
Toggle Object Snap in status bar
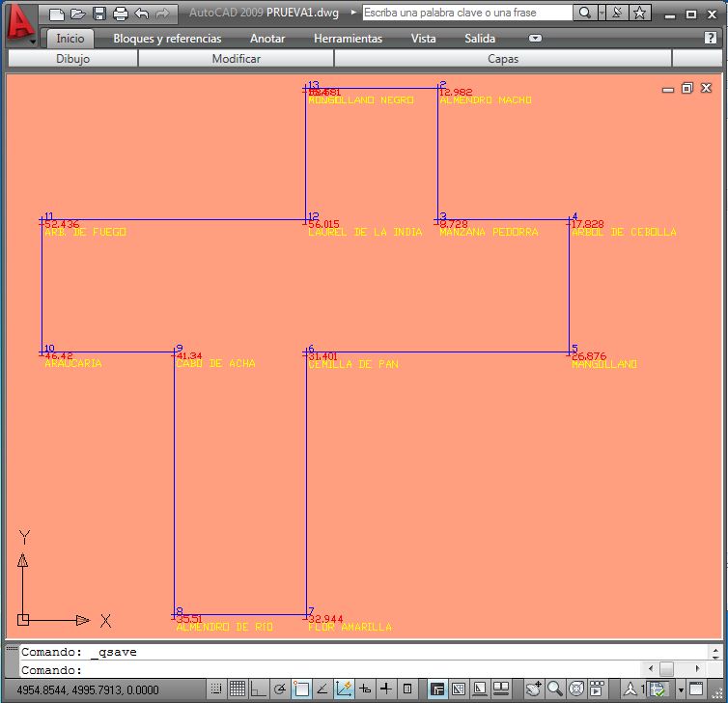click(x=301, y=689)
